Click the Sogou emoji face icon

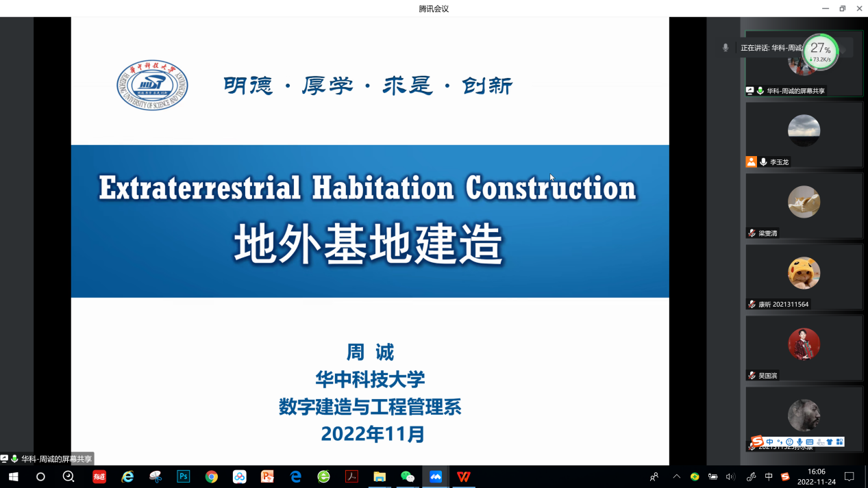(x=790, y=442)
